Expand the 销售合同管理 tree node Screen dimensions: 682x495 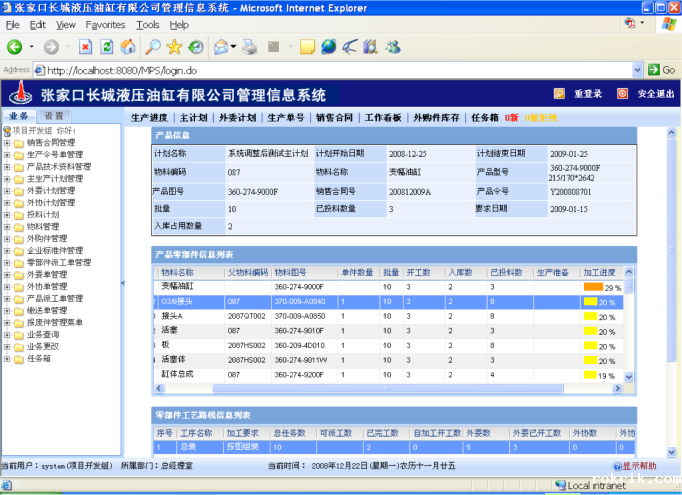coord(7,143)
